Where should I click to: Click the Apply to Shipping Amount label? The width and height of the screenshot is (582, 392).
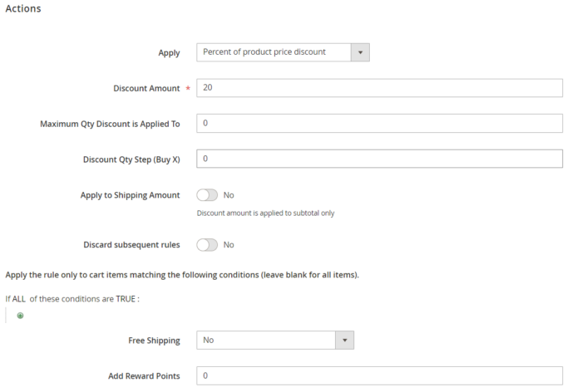130,195
